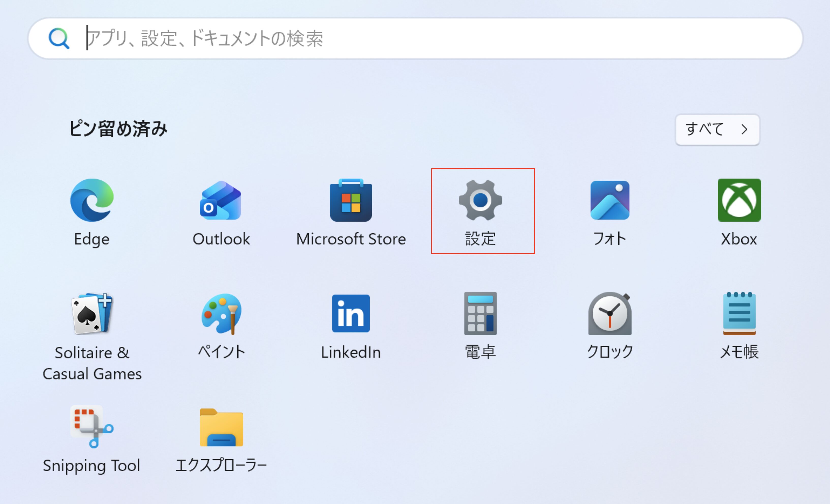Screen dimensions: 830x504
Task: Open the Edge browser icon
Action: [x=92, y=200]
